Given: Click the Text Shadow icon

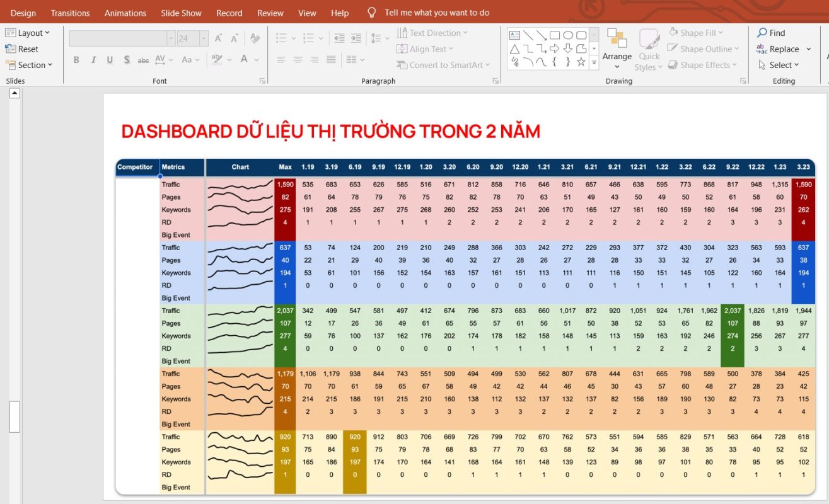Looking at the screenshot, I should pyautogui.click(x=127, y=60).
